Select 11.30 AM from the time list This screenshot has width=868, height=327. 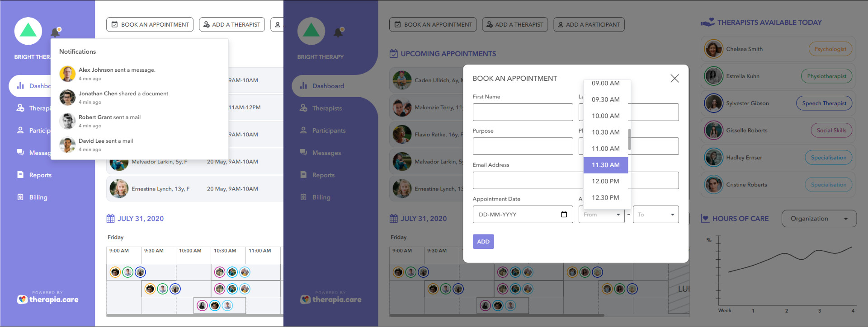tap(605, 165)
